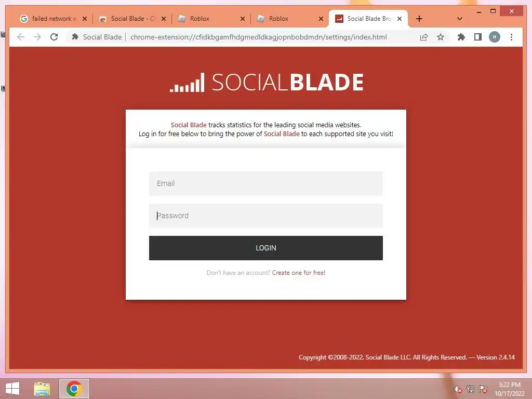Open the Windows Start button
Viewport: 532px width, 399px height.
tap(12, 389)
